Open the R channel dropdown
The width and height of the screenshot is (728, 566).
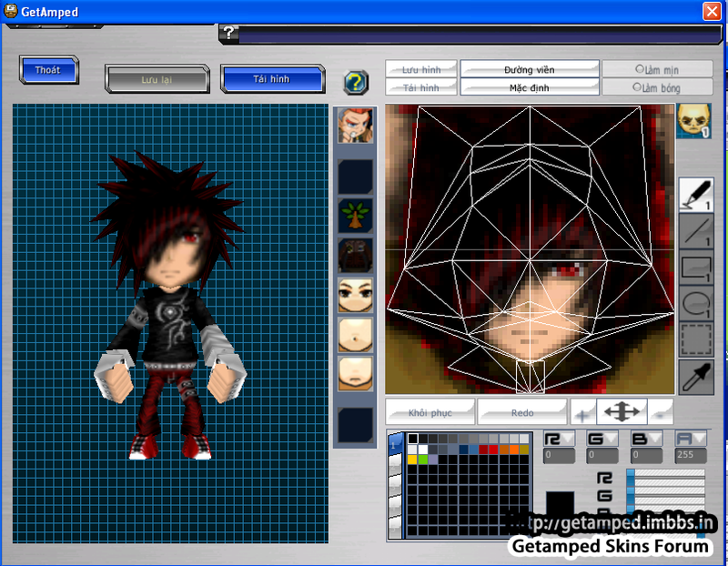point(559,439)
